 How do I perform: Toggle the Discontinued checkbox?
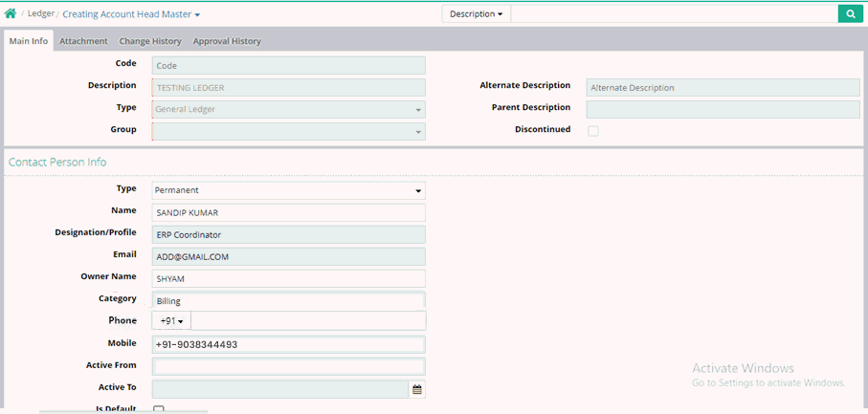[593, 131]
